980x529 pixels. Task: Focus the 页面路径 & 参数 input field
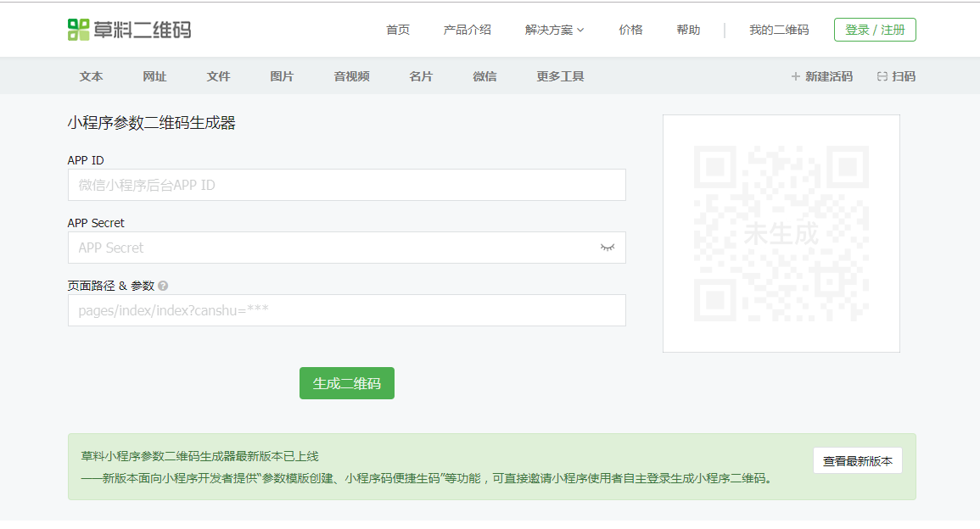click(x=347, y=310)
